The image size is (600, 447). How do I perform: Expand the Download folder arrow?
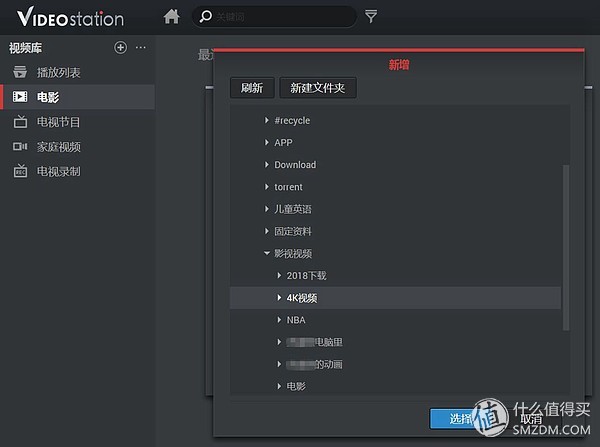267,165
